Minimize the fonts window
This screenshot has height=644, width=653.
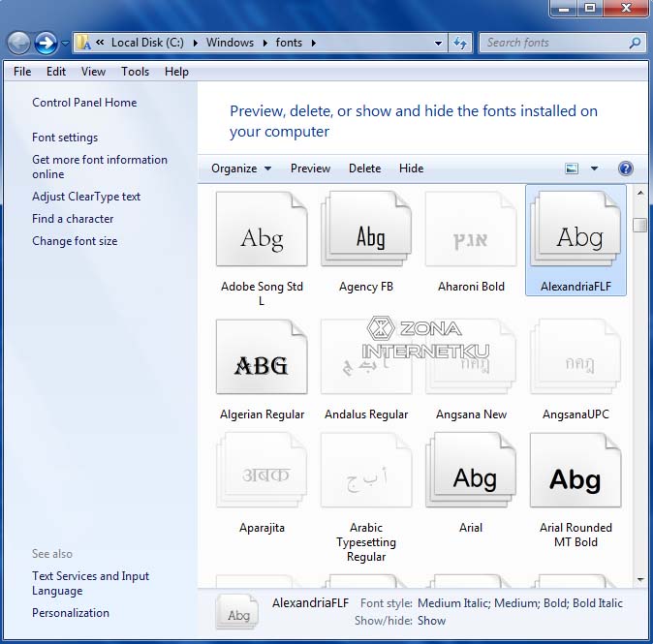564,9
